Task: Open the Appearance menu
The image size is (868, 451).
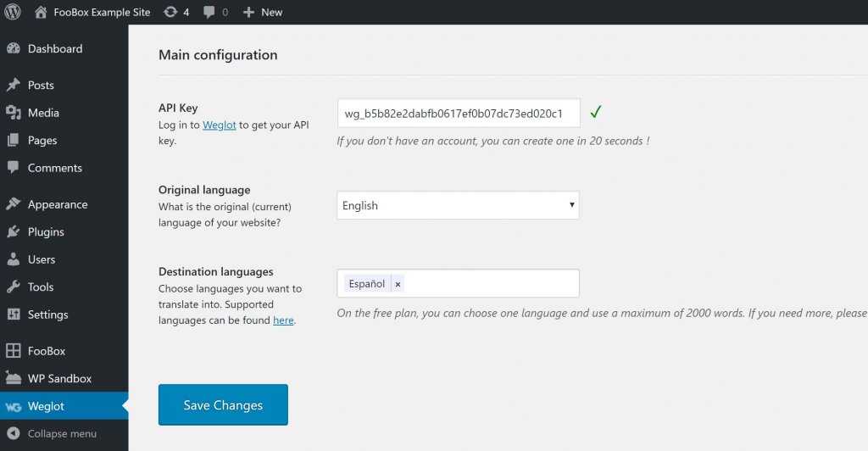Action: 57,204
